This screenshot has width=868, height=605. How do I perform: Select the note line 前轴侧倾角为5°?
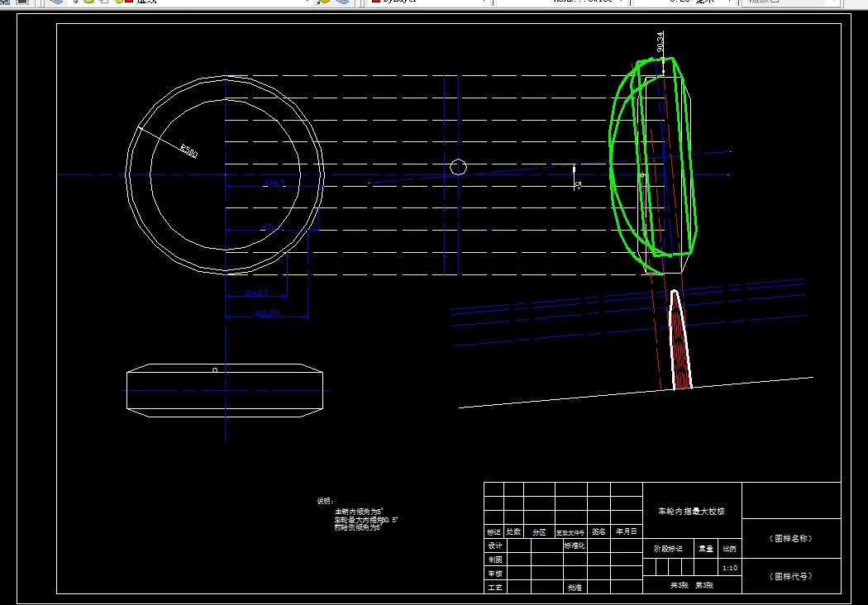[359, 527]
